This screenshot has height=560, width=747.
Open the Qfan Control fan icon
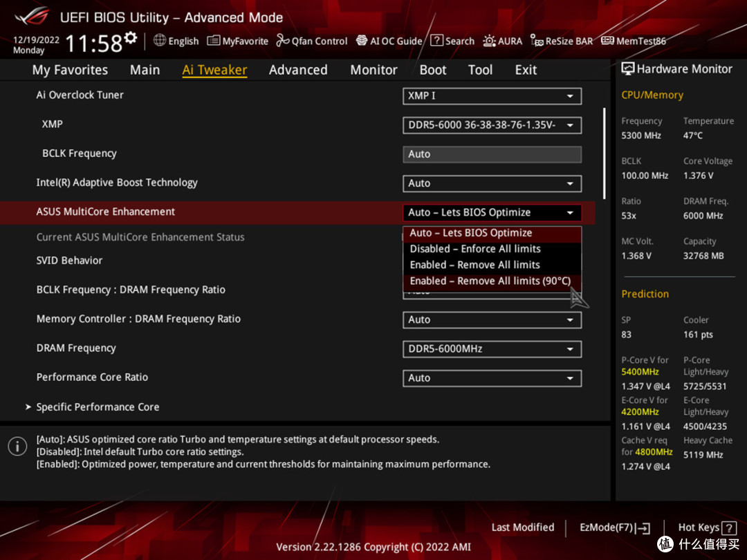point(282,41)
